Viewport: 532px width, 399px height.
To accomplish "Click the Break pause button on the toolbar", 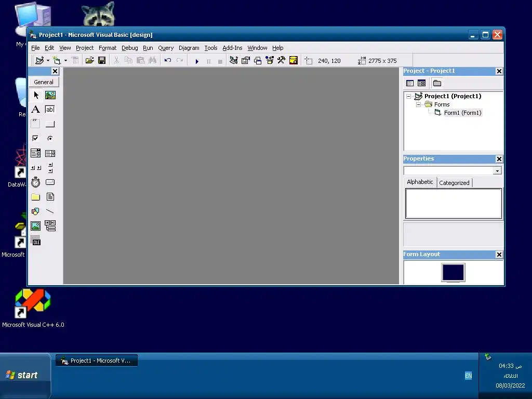I will [x=209, y=61].
